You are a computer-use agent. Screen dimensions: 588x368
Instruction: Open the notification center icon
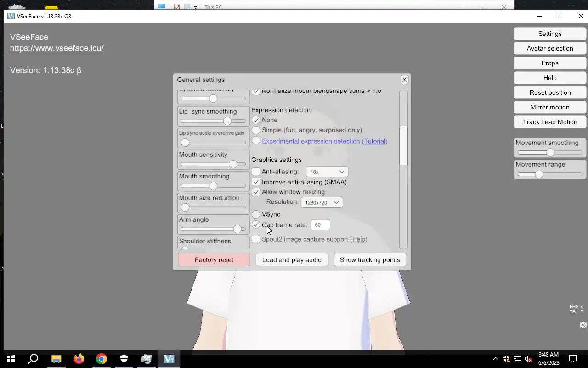(573, 359)
